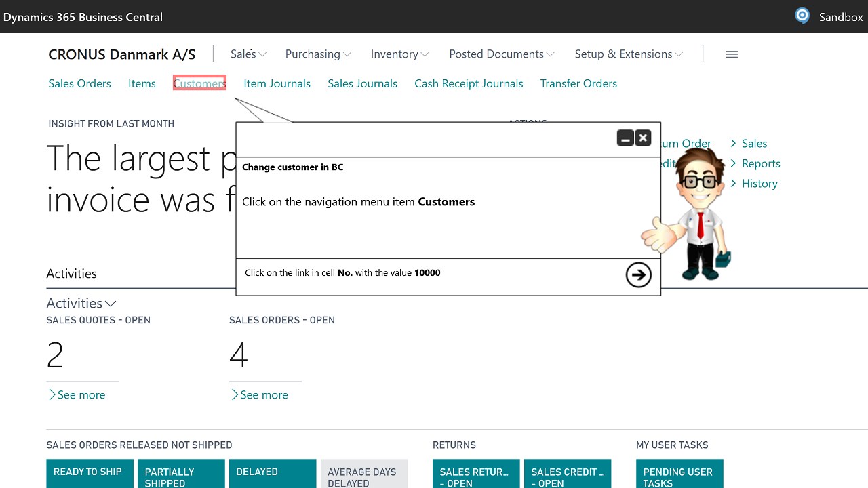Open the Delayed tile
Viewport: 868px width, 488px height.
pyautogui.click(x=273, y=474)
